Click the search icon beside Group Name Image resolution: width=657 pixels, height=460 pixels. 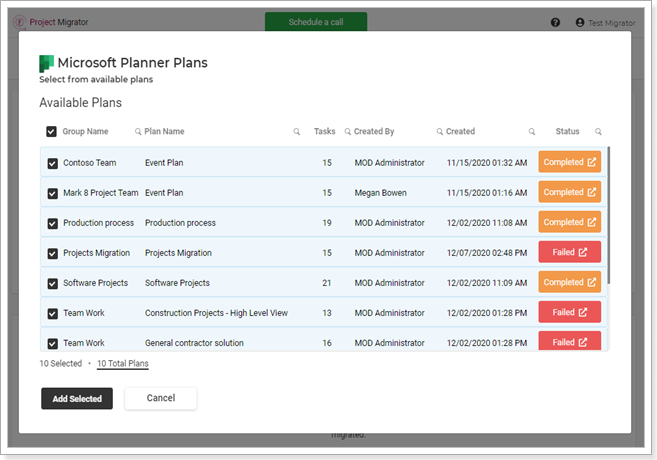coord(138,132)
